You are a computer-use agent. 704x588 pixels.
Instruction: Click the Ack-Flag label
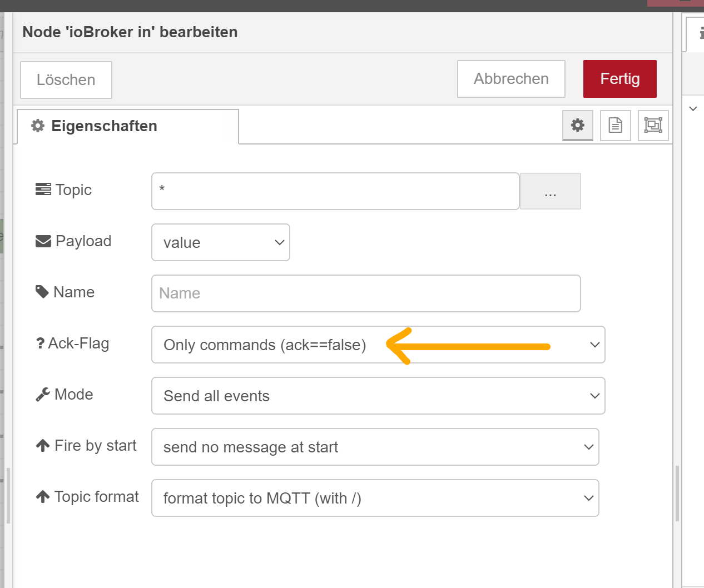[72, 343]
